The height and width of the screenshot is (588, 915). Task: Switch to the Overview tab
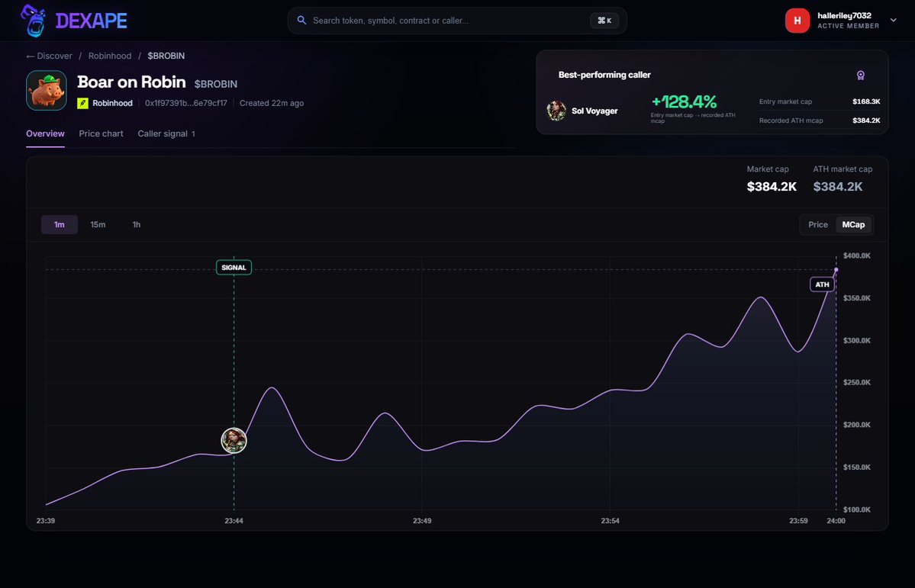[x=45, y=133]
